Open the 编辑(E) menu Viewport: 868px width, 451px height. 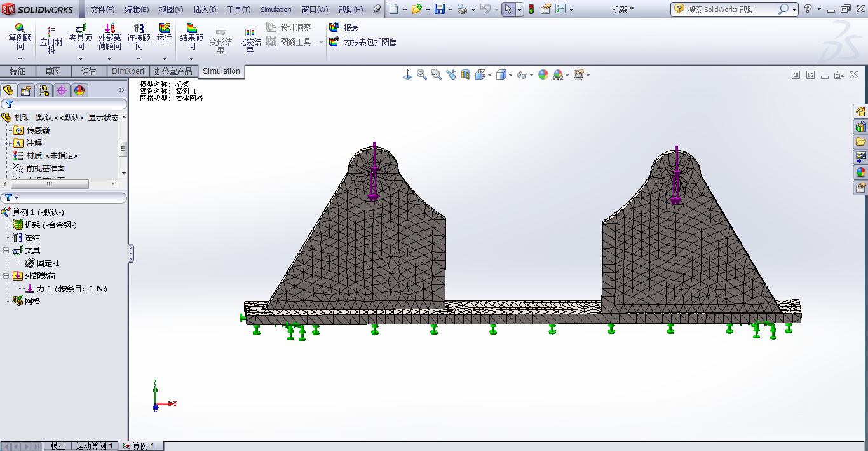[x=137, y=10]
